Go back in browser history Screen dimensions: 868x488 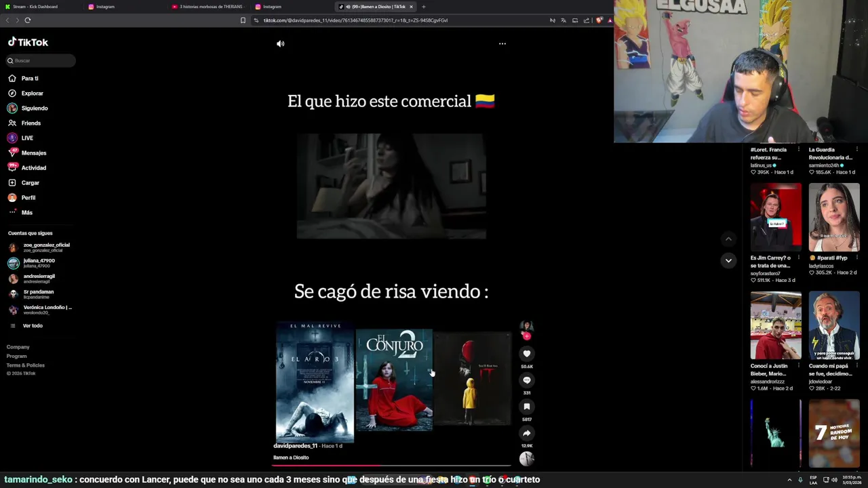[x=7, y=20]
